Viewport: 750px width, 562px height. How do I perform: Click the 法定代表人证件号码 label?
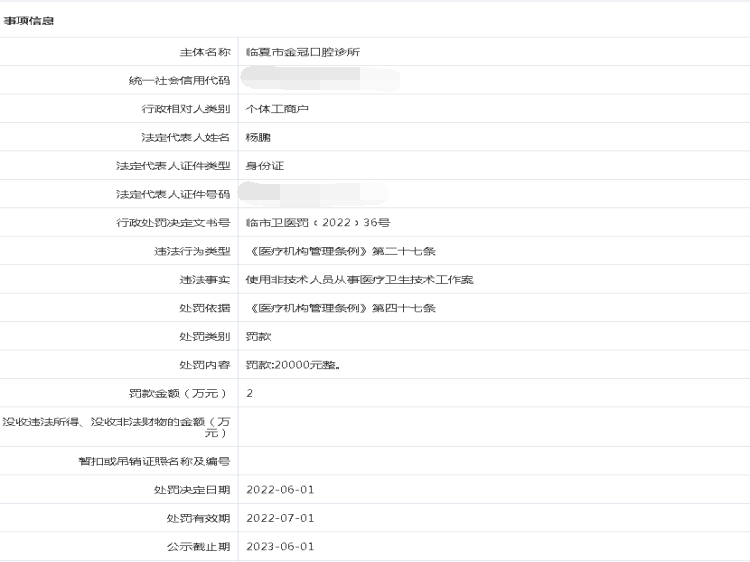(173, 194)
